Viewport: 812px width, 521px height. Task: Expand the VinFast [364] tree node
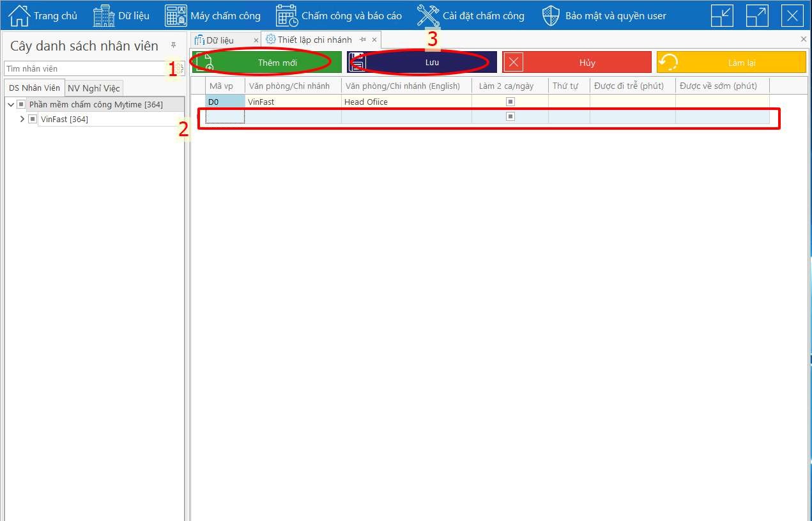pyautogui.click(x=22, y=120)
